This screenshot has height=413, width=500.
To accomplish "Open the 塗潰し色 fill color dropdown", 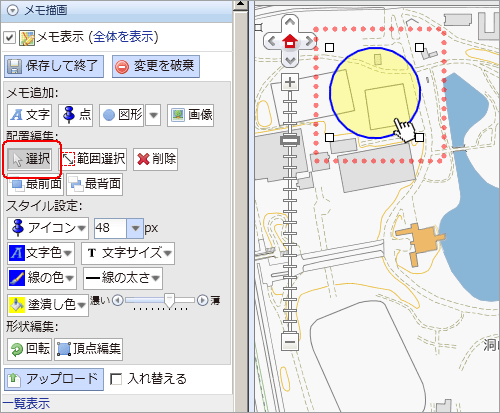I will (48, 305).
